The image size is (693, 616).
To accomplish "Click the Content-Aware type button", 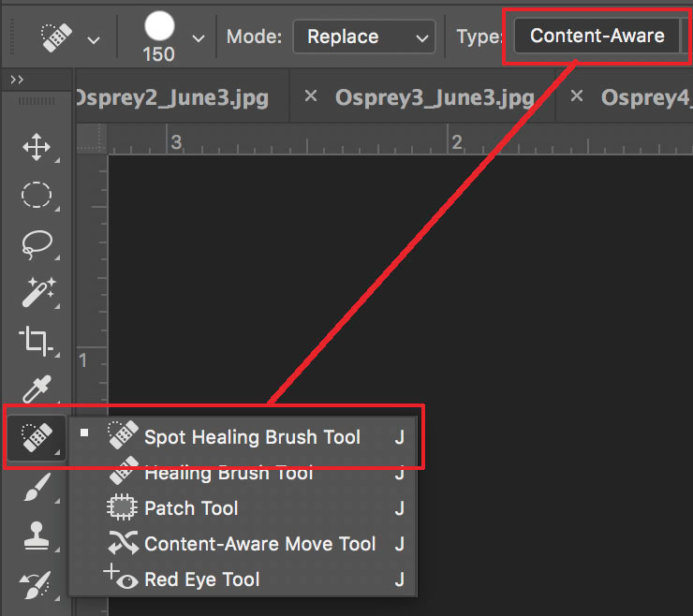I will 597,36.
